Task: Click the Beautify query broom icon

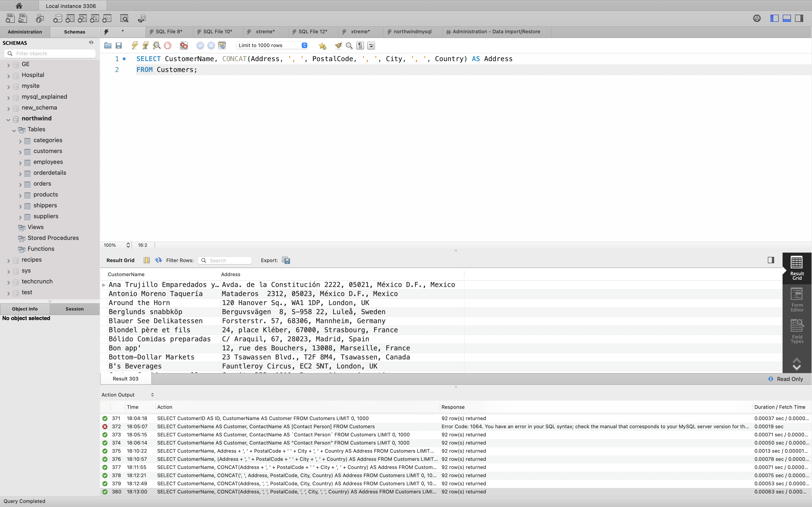Action: point(338,45)
